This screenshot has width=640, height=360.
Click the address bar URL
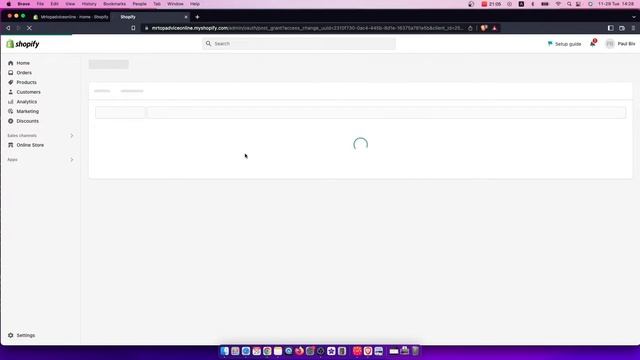(x=307, y=28)
